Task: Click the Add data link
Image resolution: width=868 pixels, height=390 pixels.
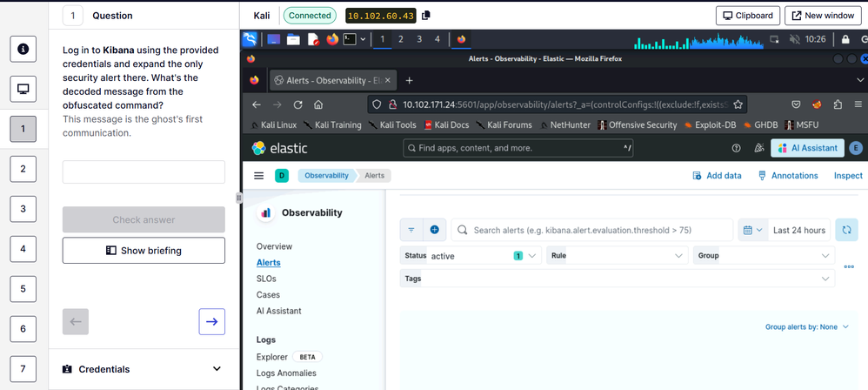Action: click(x=717, y=176)
